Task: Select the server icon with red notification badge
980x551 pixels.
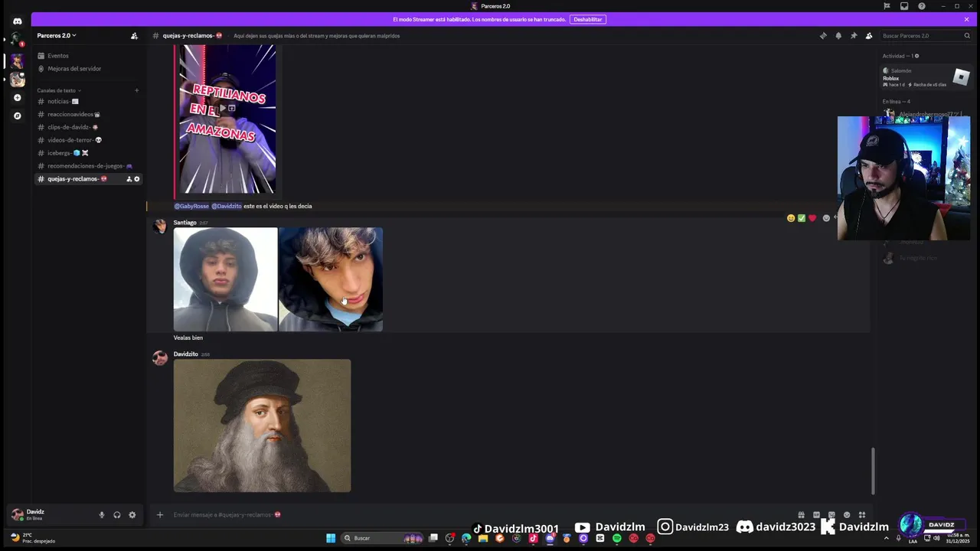Action: [x=17, y=40]
